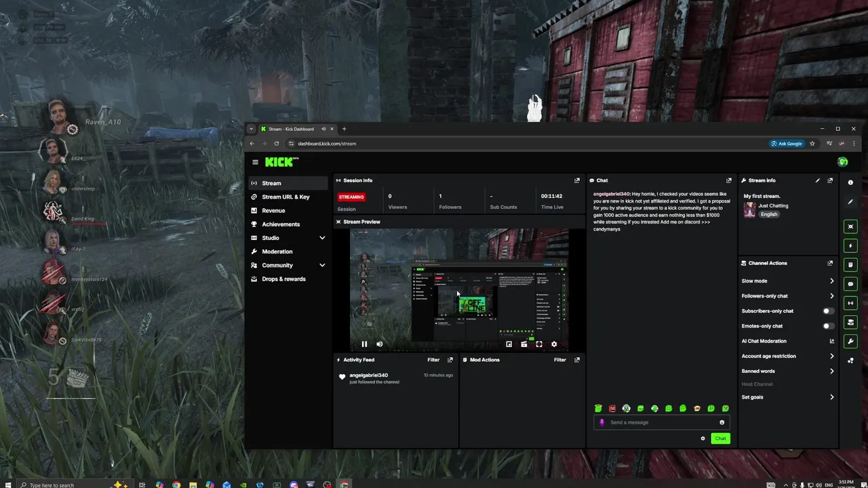Screen dimensions: 868x488
Task: Open the hamburger menu beside the Kick logo
Action: 255,162
